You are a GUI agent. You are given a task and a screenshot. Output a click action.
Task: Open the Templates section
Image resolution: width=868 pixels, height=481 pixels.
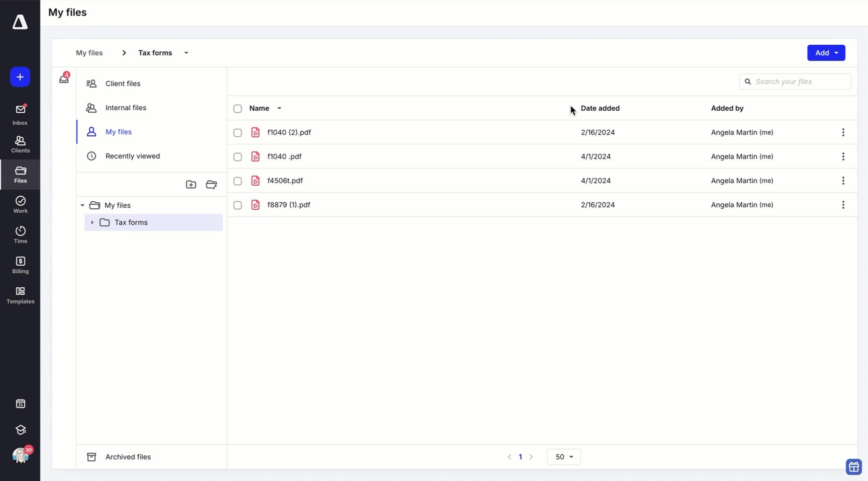click(x=20, y=294)
